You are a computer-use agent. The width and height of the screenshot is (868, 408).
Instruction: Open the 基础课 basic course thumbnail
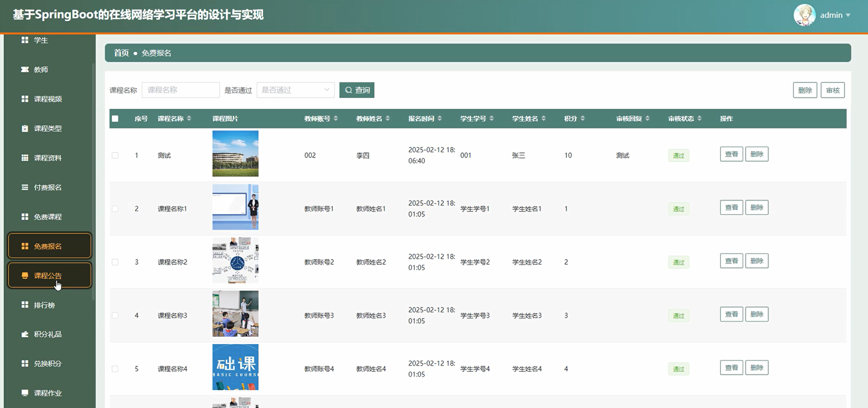click(235, 367)
